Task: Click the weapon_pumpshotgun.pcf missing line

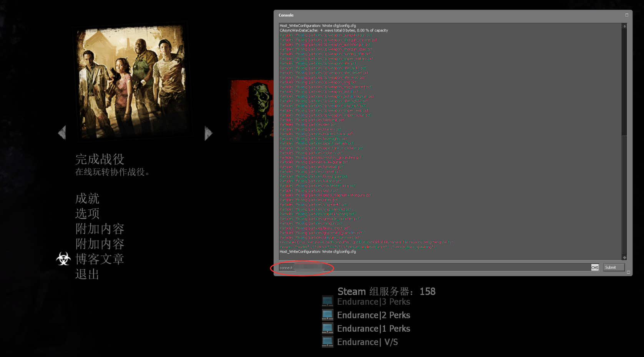Action: click(326, 35)
